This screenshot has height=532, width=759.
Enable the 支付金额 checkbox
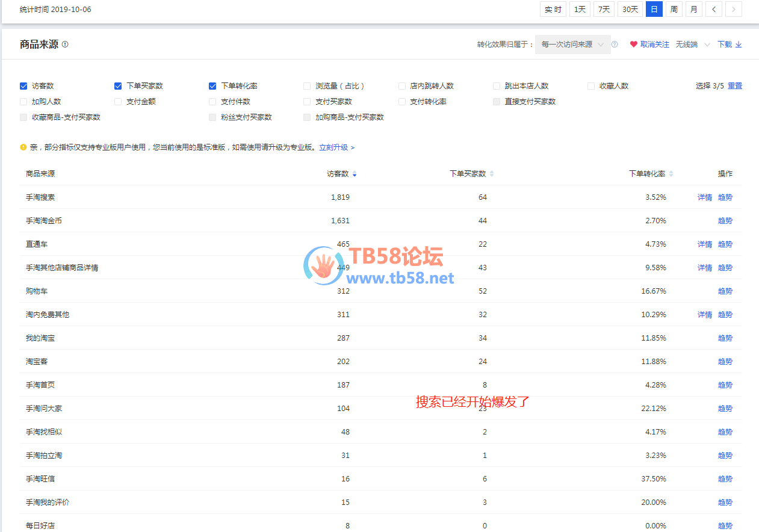point(118,102)
